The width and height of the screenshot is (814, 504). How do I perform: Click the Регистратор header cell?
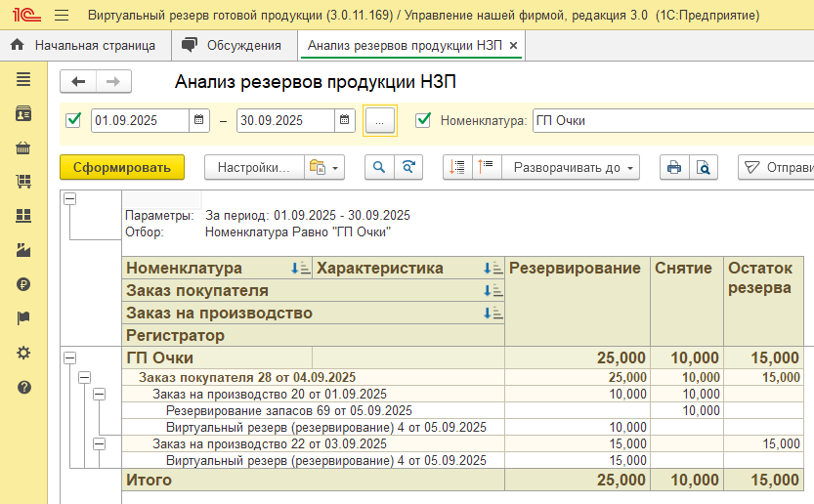pyautogui.click(x=314, y=335)
